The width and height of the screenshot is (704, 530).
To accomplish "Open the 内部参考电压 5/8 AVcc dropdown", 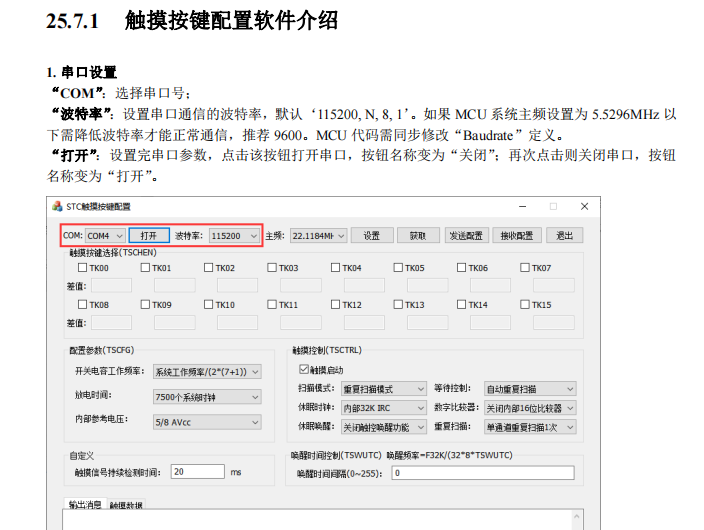I will (x=207, y=422).
